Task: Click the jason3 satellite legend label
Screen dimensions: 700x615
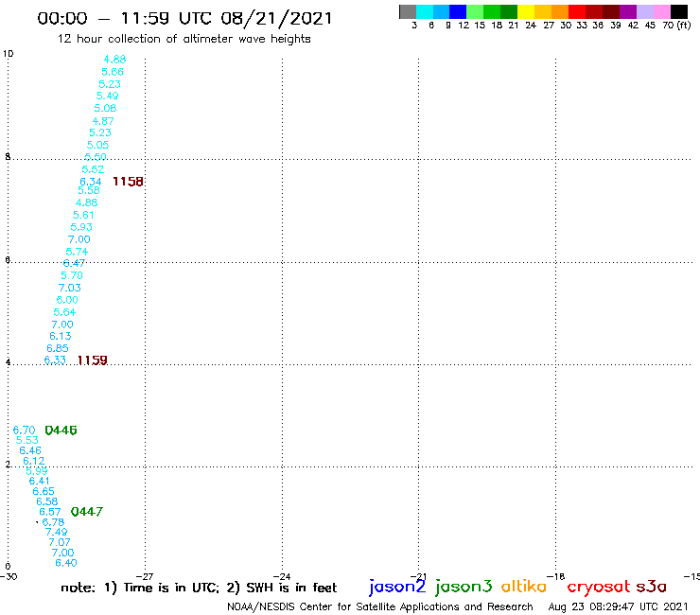Action: tap(464, 587)
